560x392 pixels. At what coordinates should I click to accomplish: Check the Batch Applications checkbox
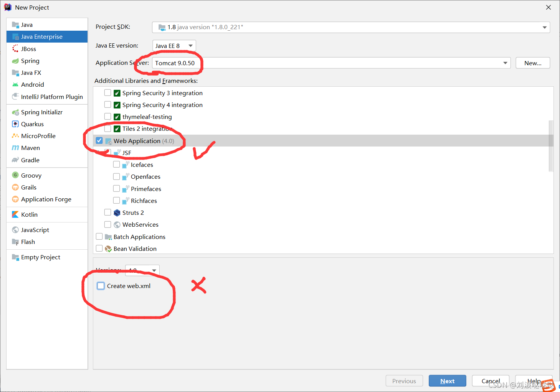point(99,237)
